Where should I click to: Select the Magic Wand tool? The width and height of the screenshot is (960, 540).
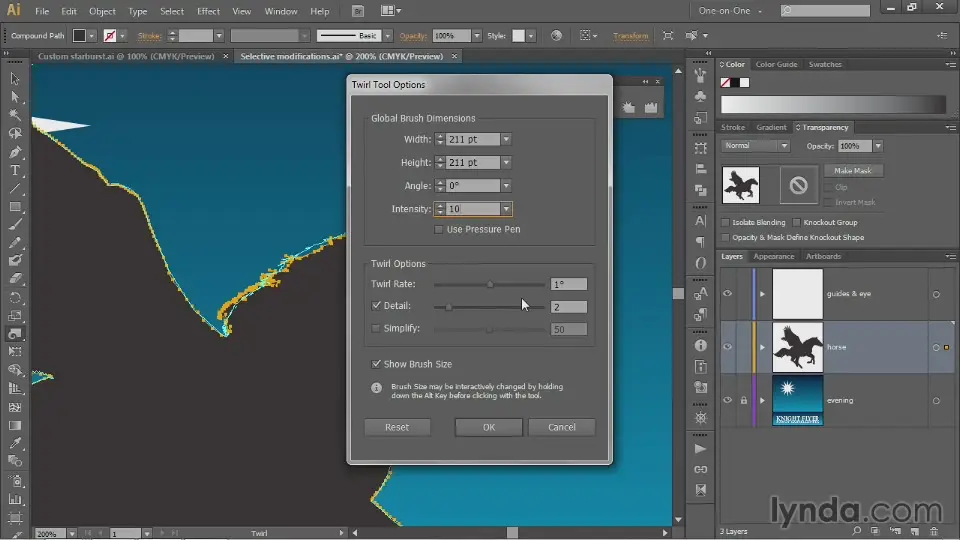tap(15, 115)
